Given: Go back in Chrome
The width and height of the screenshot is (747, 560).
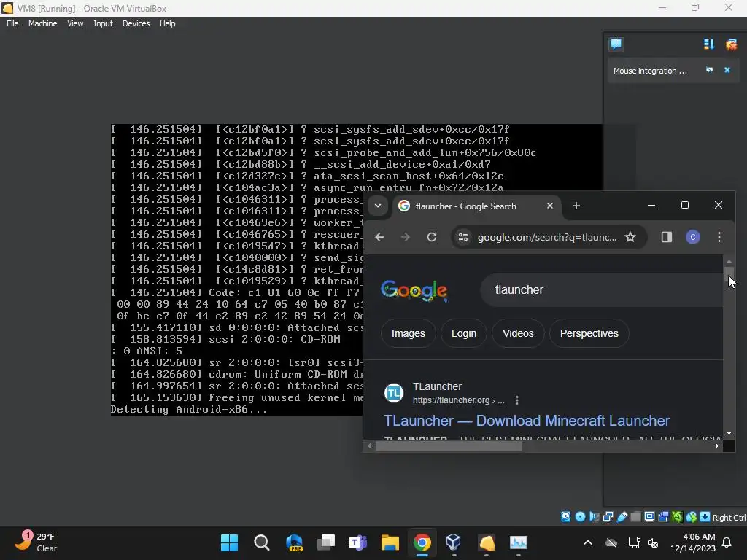Looking at the screenshot, I should (x=379, y=237).
